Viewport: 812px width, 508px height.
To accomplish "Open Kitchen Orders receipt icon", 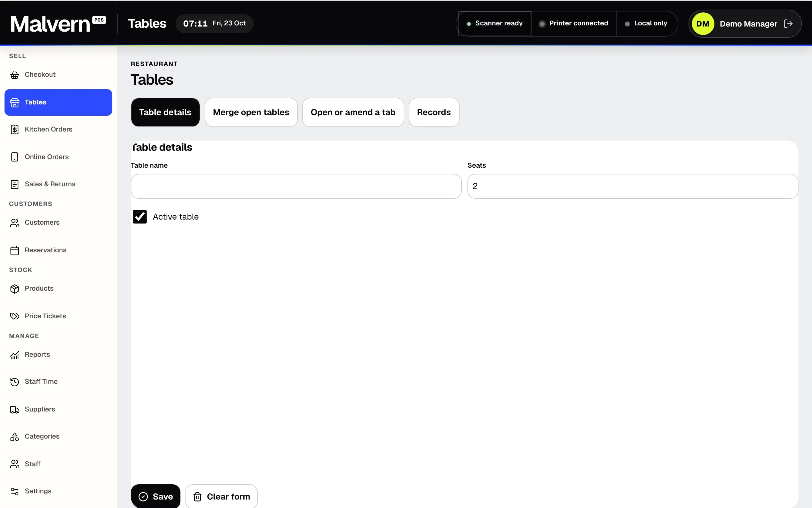I will point(14,130).
